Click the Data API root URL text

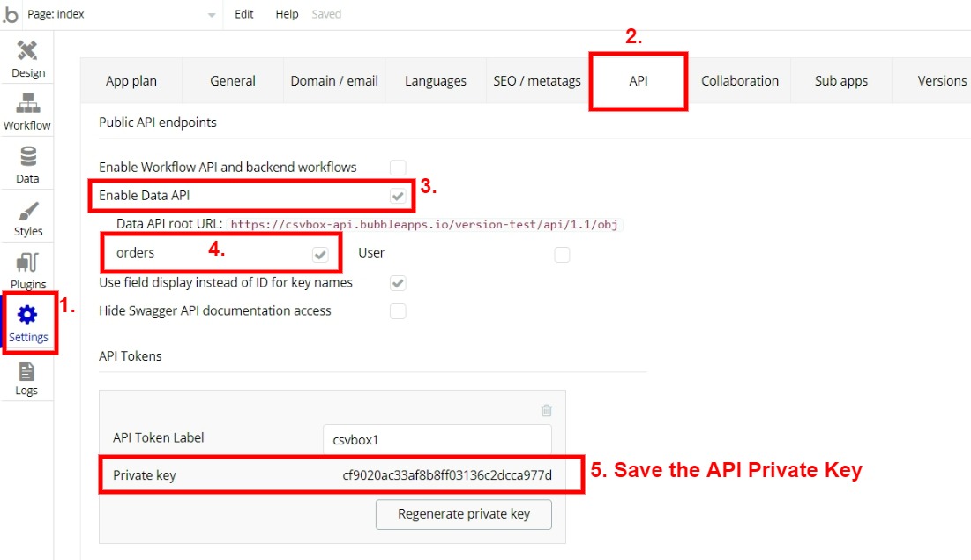pyautogui.click(x=423, y=224)
